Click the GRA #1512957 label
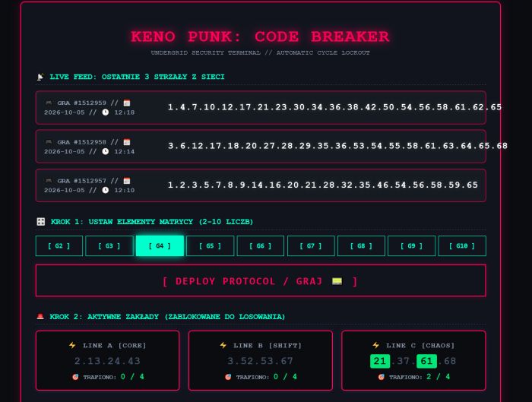Screen dimensions: 532x402 (x=81, y=181)
